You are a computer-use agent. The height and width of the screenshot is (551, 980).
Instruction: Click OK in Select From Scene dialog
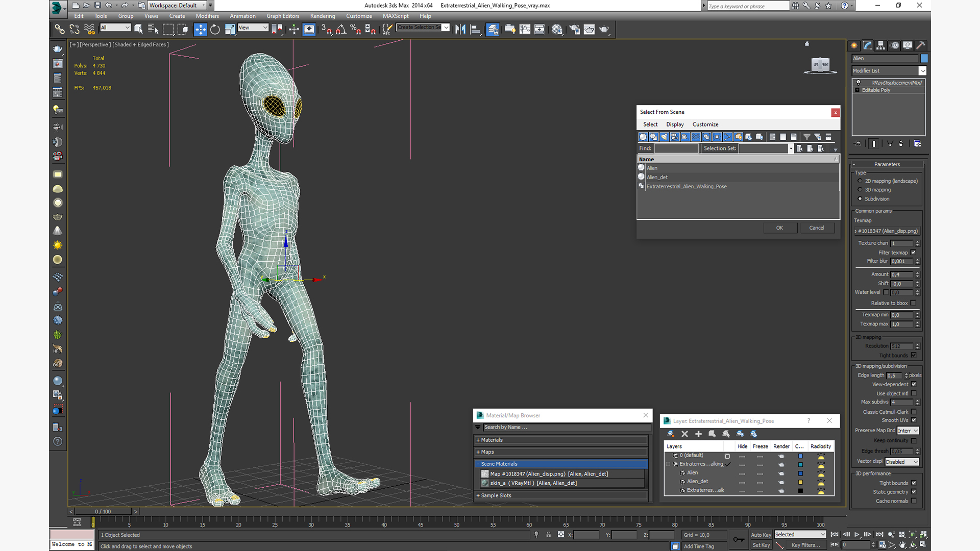(x=779, y=228)
